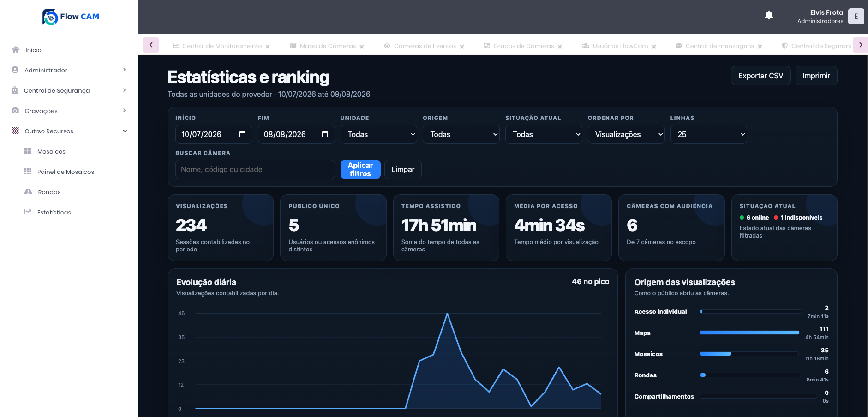This screenshot has width=868, height=417.
Task: Switch to Central de Monitoramento tab
Action: tap(221, 46)
